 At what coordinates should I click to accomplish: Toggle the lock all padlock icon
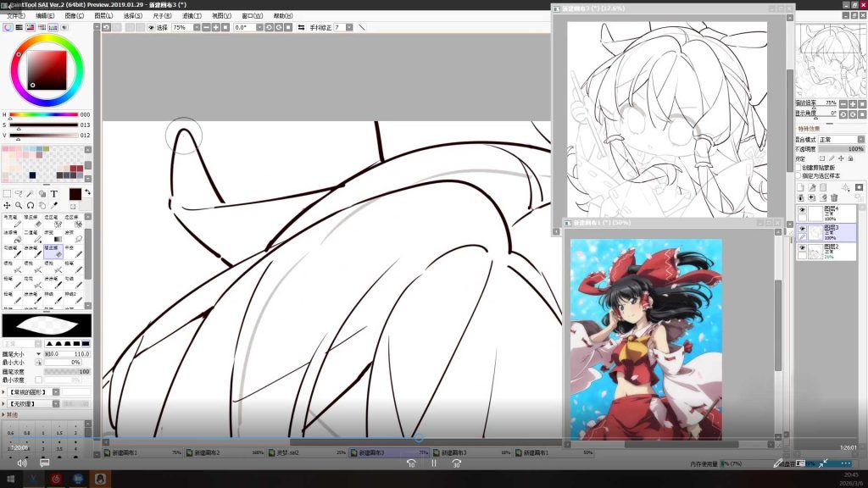[x=850, y=158]
